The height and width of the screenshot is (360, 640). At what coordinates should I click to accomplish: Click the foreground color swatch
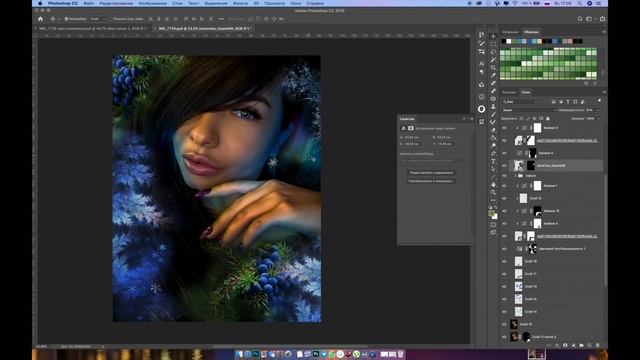491,213
